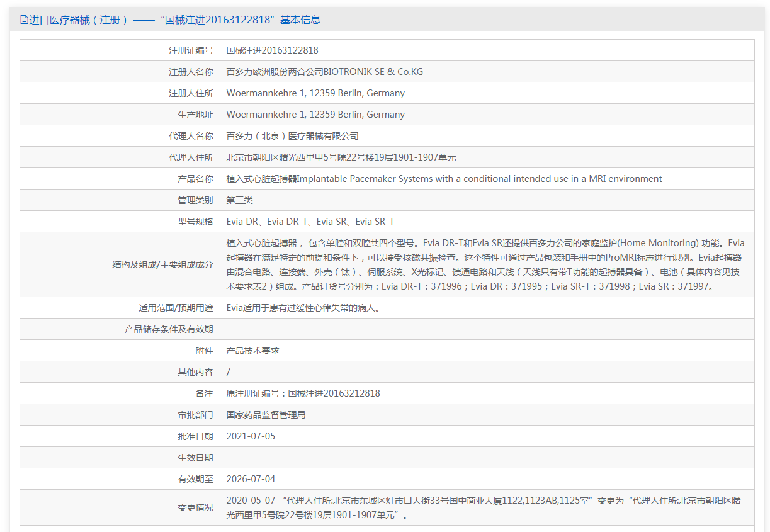
Task: Click the approval department 国家药品监督管理局
Action: [x=266, y=415]
